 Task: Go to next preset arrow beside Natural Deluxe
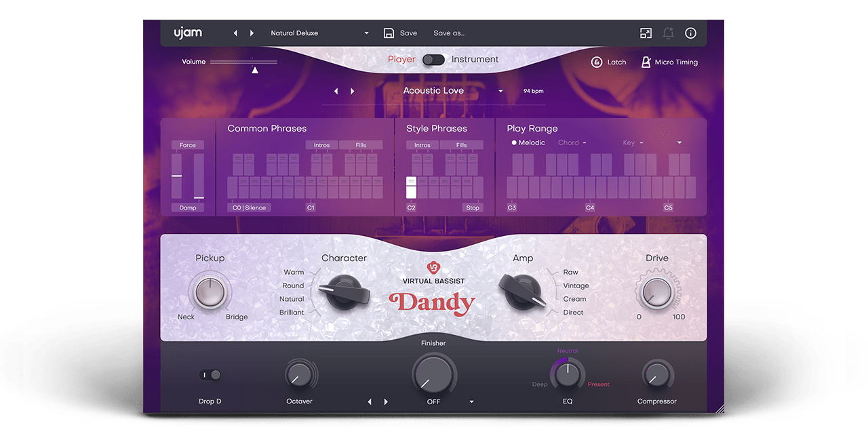click(x=252, y=33)
